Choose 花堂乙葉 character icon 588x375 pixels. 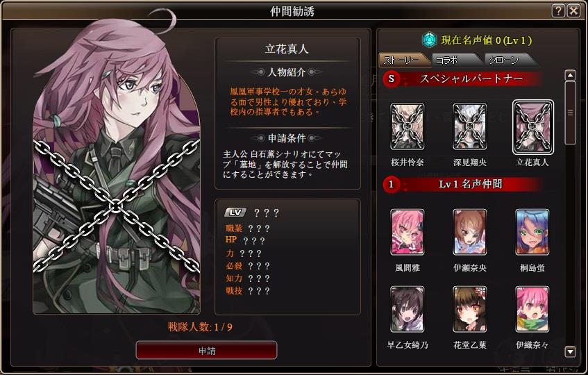[470, 310]
